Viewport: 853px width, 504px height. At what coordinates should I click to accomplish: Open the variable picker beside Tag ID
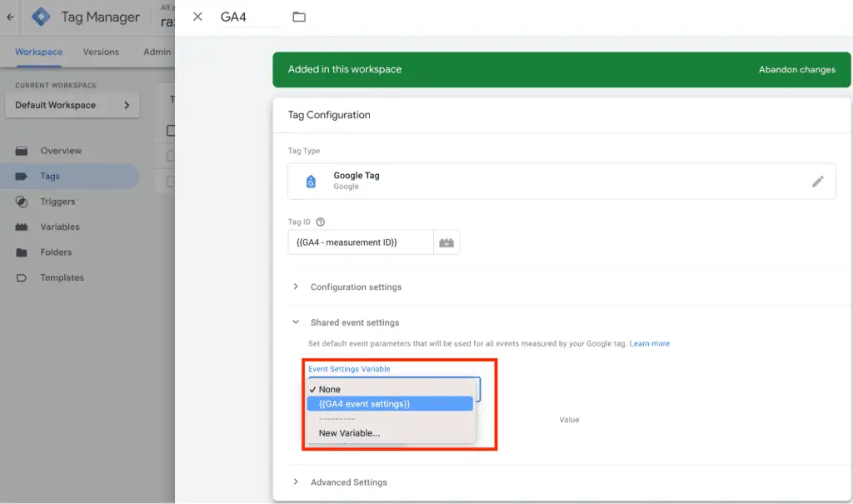click(x=446, y=242)
